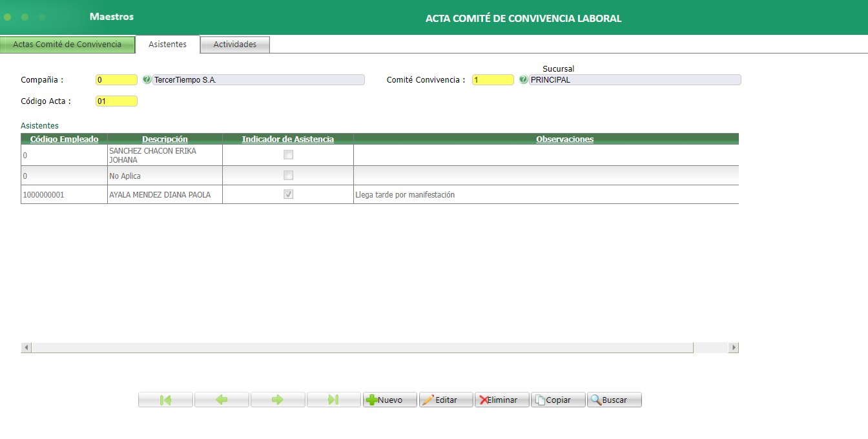Open the Maestros menu in header
The image size is (868, 439).
(x=112, y=17)
